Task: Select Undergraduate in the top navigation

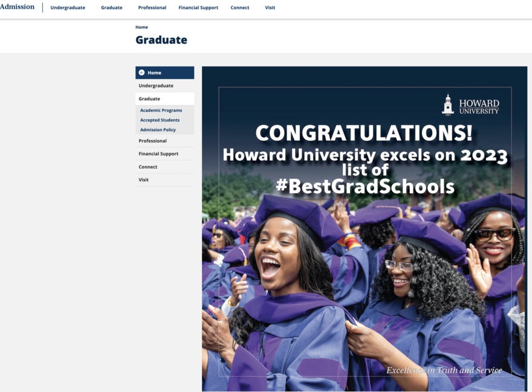Action: 67,8
